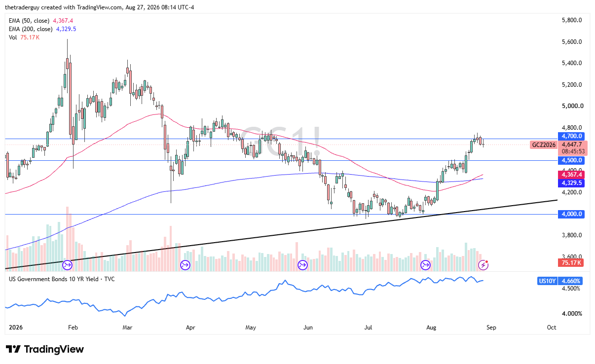Click the blue 4,329.5 EMA price label
This screenshot has height=364, width=595.
click(571, 183)
